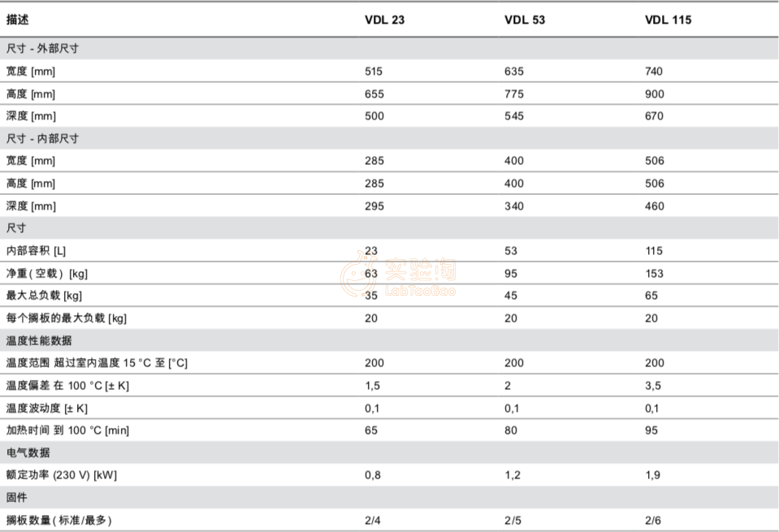Click the 最大总负载 [kg] row label
The image size is (779, 532).
44,296
